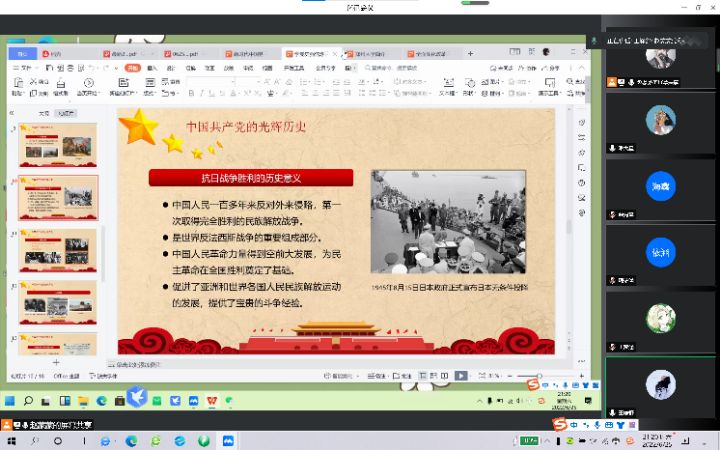720x450 pixels.
Task: Toggle italic formatting in ribbon
Action: pos(201,92)
